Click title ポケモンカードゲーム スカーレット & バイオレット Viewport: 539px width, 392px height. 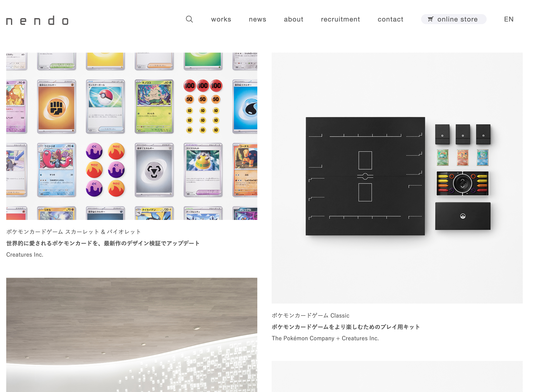point(73,232)
